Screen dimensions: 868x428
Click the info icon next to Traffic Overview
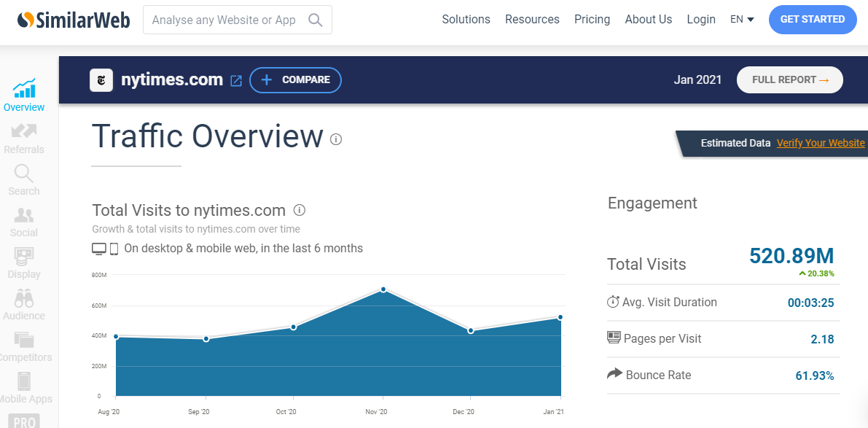click(336, 139)
